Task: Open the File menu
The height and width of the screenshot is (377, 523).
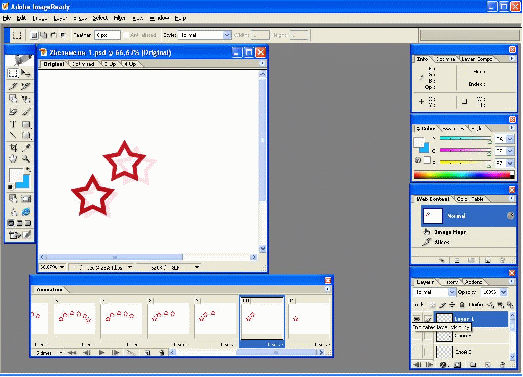Action: coord(7,18)
